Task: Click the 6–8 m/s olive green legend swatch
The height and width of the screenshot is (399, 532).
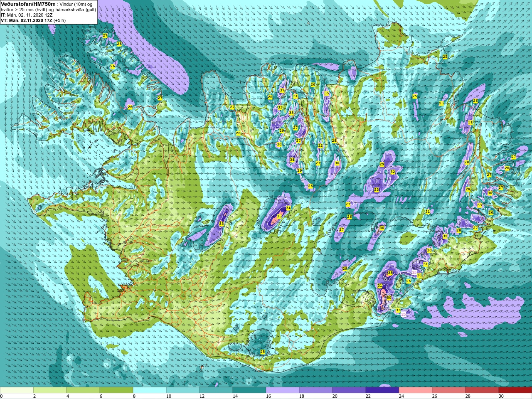Action: [116, 390]
